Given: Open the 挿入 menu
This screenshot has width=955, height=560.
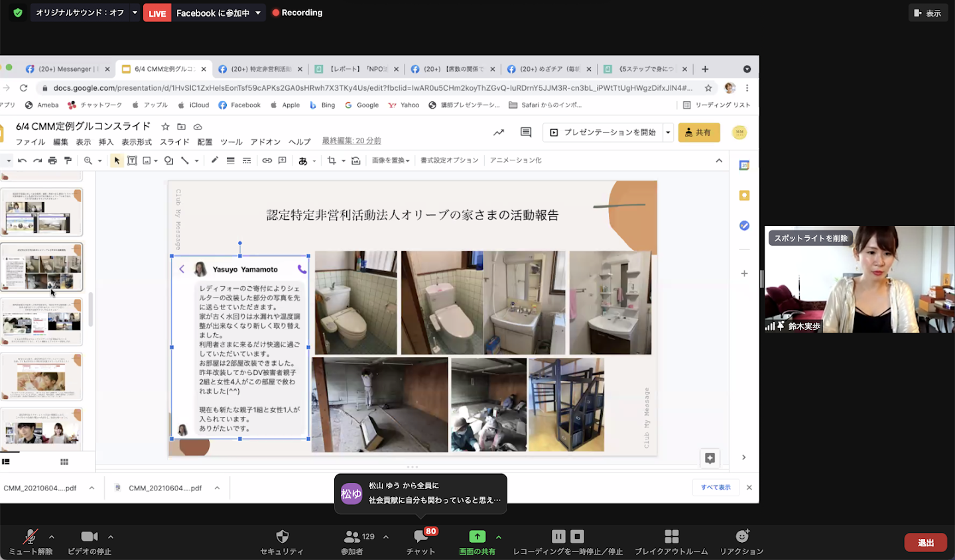Looking at the screenshot, I should tap(106, 142).
